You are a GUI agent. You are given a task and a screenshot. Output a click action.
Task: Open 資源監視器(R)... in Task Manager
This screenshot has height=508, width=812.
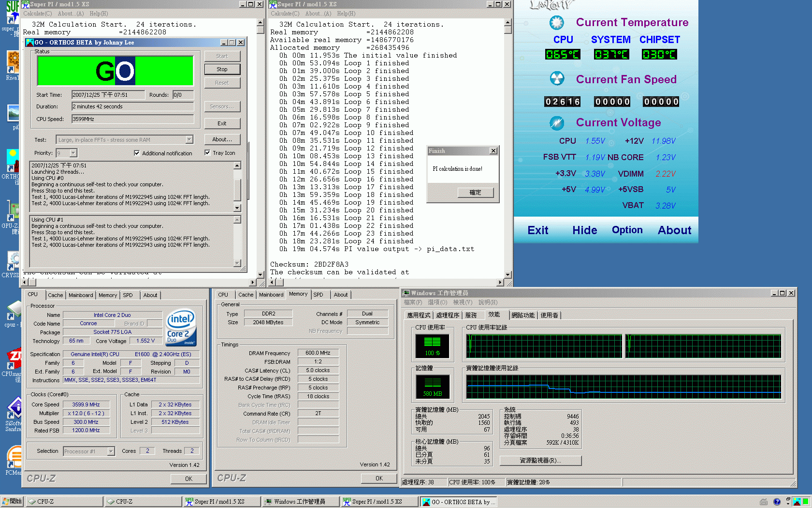[540, 461]
